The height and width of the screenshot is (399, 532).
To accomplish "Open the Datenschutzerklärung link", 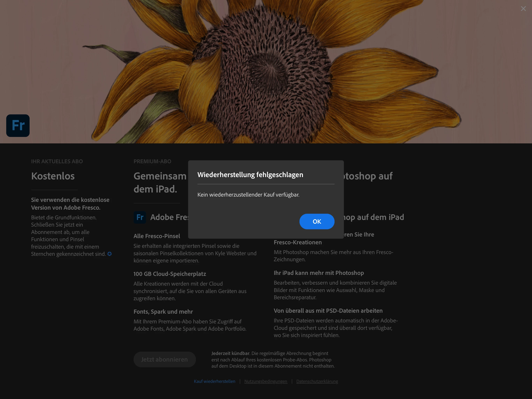I will coord(317,381).
